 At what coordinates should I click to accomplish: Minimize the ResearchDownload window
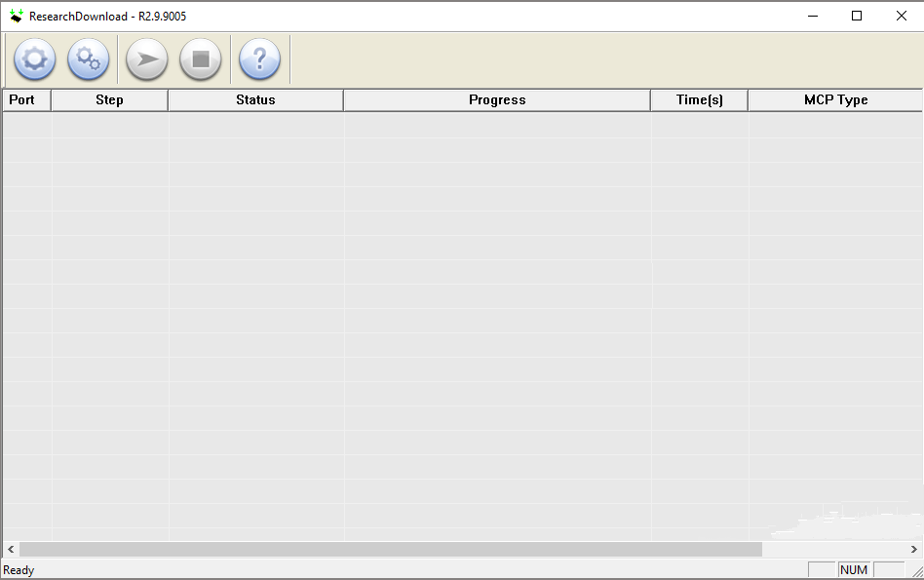[x=812, y=16]
